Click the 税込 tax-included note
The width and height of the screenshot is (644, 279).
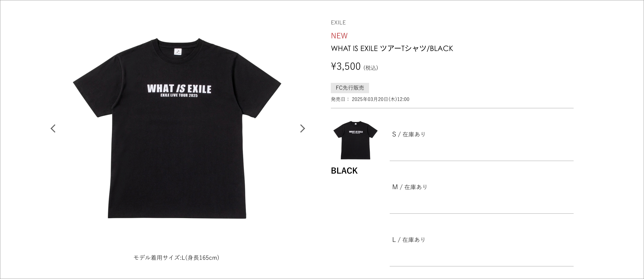(x=371, y=68)
